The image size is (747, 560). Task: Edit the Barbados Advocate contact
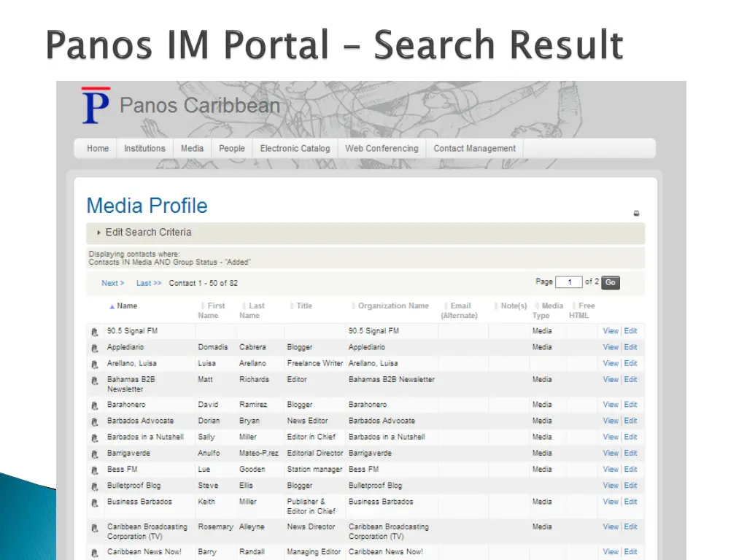click(630, 421)
